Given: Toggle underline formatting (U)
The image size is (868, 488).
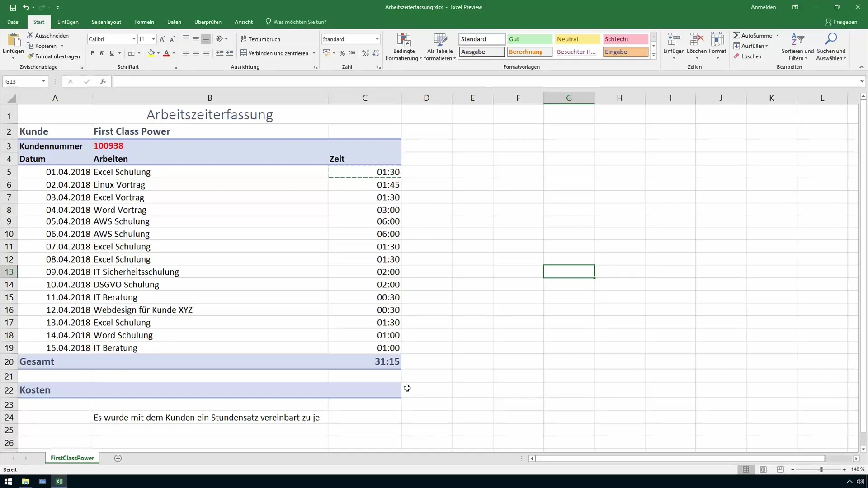Looking at the screenshot, I should 112,53.
